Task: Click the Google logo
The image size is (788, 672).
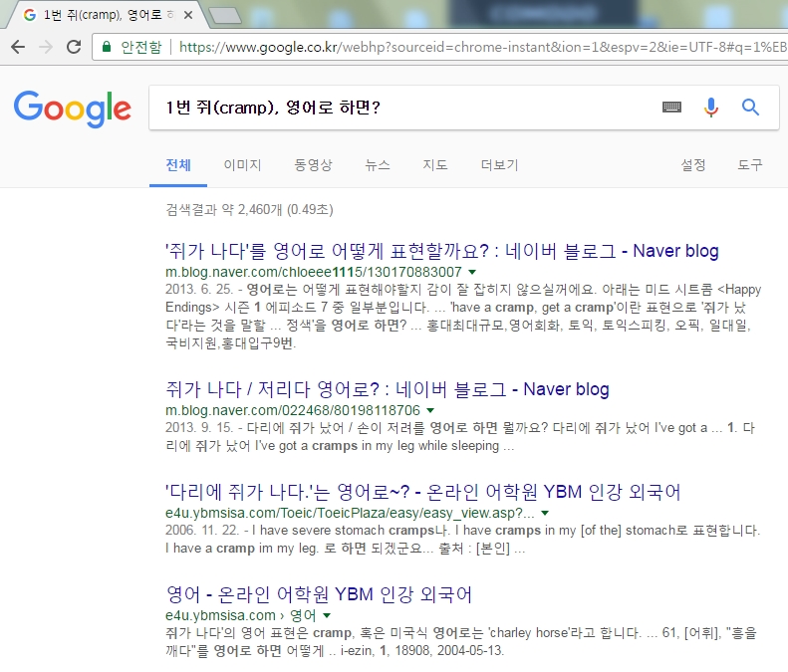Action: click(72, 109)
